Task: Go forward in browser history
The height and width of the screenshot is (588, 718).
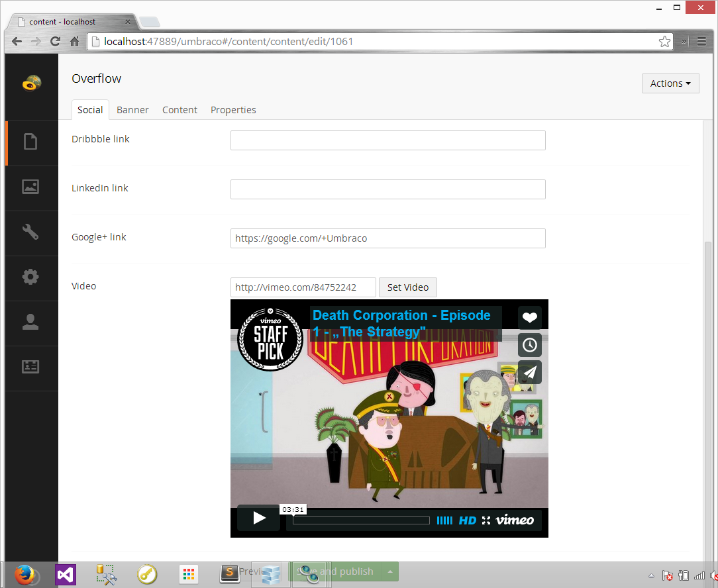Action: click(36, 42)
